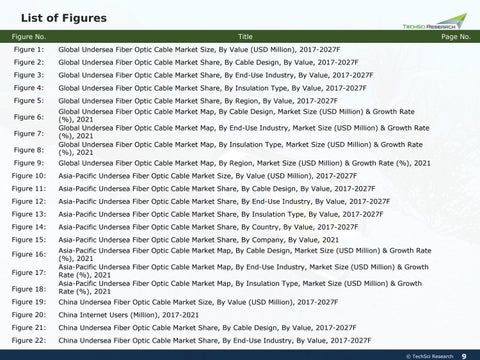
Task: Click Figure 22 China End-Use Industry share
Action: coord(215,340)
